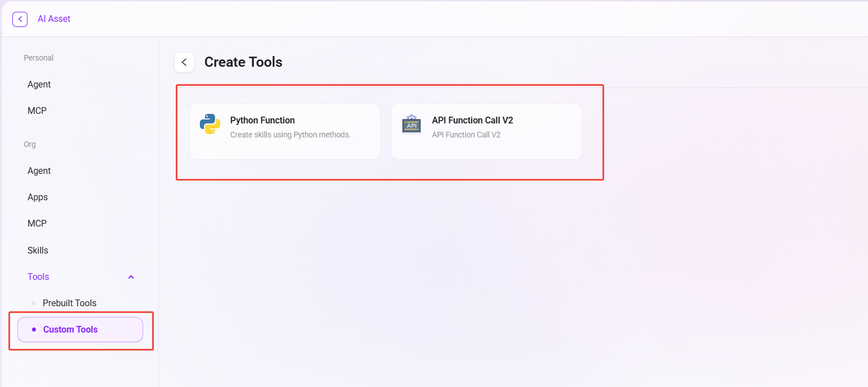Viewport: 868px width, 387px height.
Task: Open MCP under Org section
Action: [37, 224]
